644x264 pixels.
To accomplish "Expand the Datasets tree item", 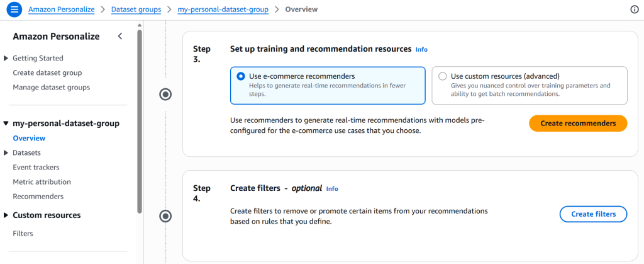I will click(6, 153).
